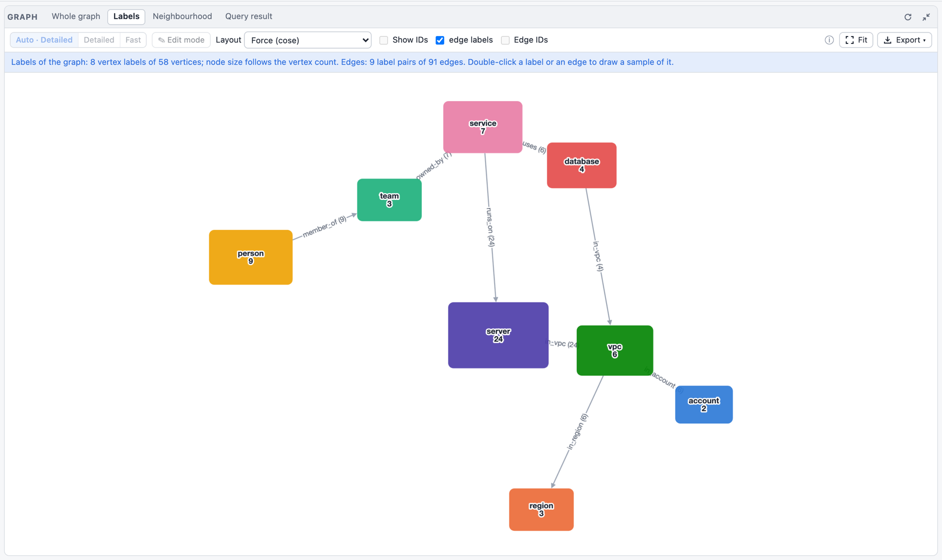
Task: Select the blue account node
Action: point(704,405)
